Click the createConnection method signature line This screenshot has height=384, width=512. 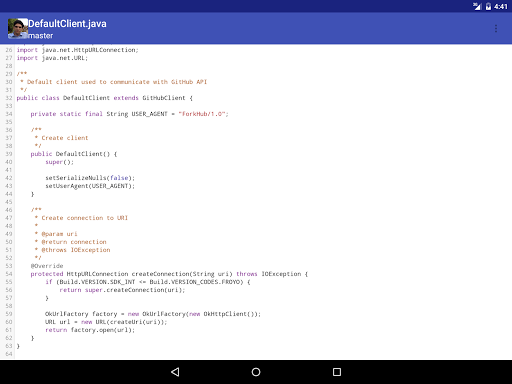point(169,274)
